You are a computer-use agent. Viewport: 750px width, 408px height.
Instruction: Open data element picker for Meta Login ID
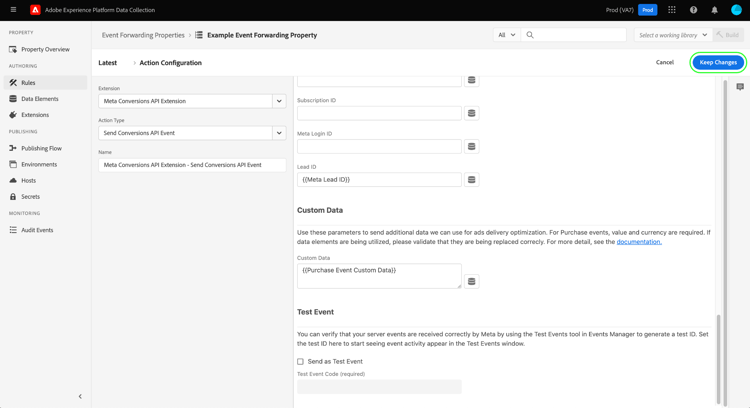[471, 146]
